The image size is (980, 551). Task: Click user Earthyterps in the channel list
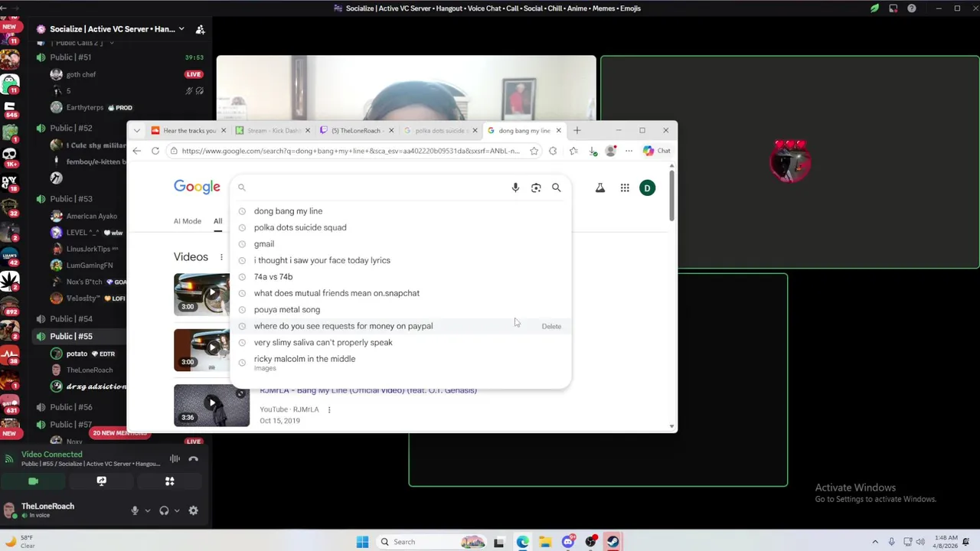point(84,108)
